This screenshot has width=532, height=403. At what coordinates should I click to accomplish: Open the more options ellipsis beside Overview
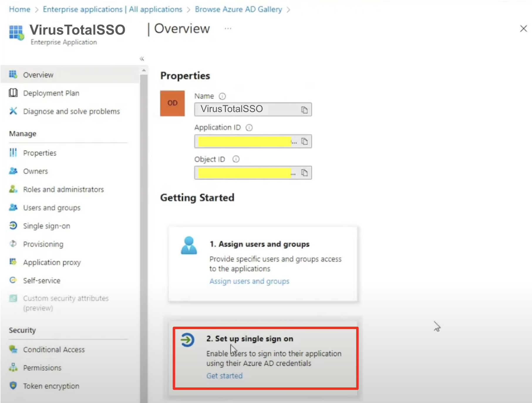pyautogui.click(x=228, y=28)
